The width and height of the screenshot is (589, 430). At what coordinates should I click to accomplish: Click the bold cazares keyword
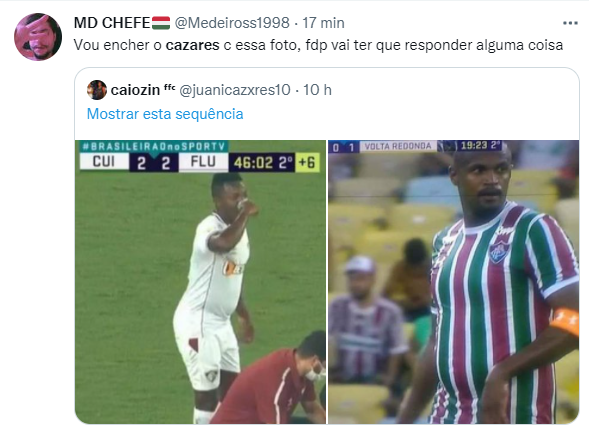point(192,45)
